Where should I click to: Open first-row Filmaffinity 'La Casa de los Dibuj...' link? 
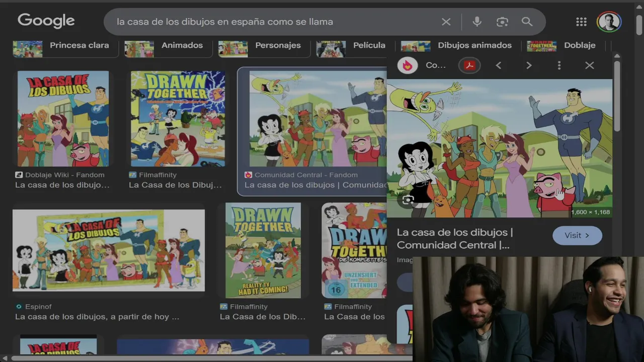click(175, 185)
